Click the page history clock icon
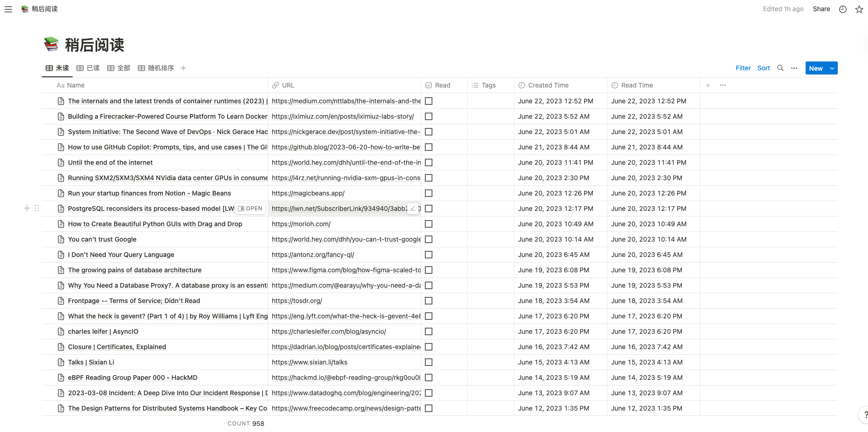868x432 pixels. (843, 9)
